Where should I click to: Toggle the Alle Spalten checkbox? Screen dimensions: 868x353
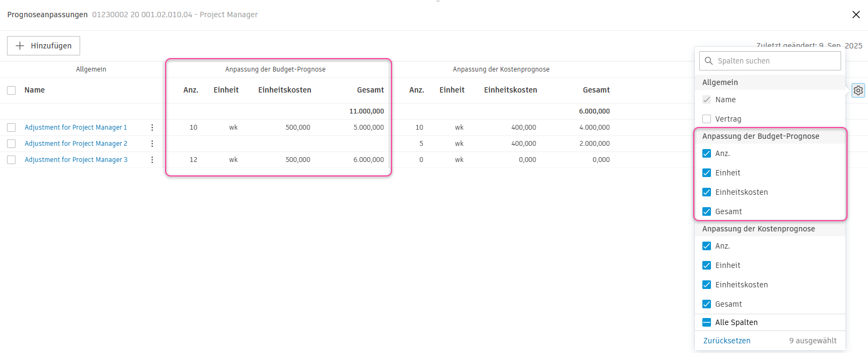[707, 322]
